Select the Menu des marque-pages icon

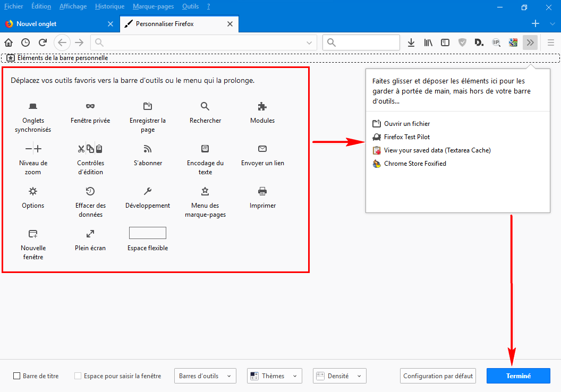tap(205, 191)
